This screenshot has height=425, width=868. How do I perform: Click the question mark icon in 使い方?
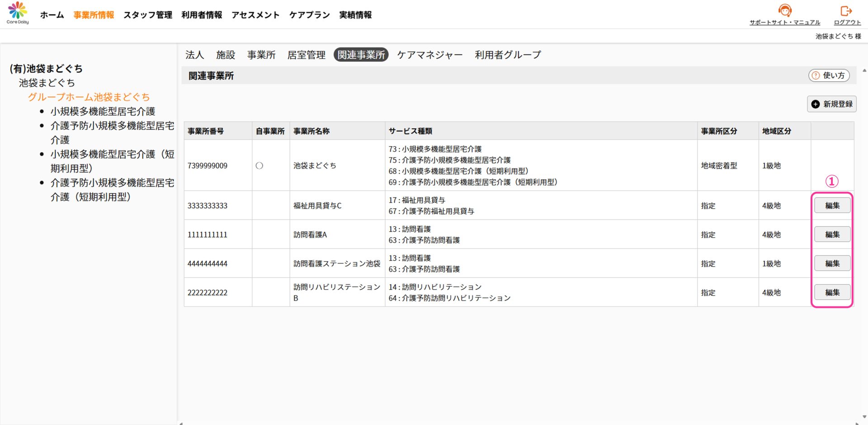(x=816, y=76)
